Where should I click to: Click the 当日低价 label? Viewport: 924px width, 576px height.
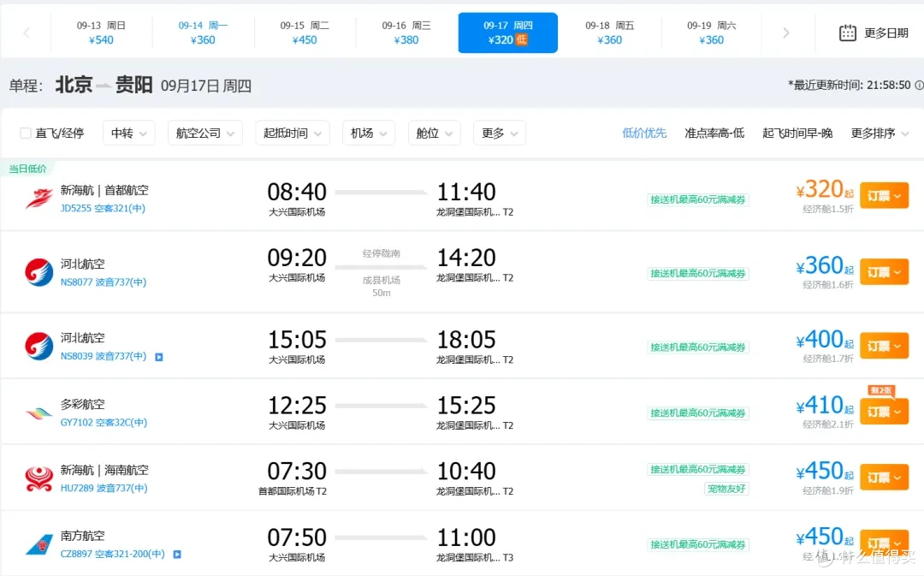click(x=27, y=169)
